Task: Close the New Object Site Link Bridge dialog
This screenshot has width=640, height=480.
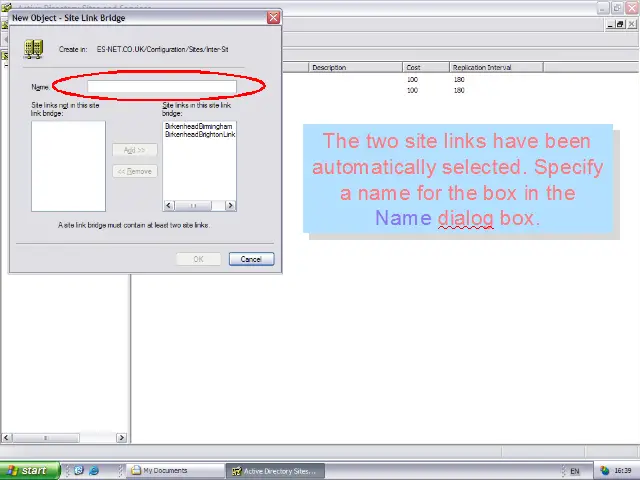Action: [273, 18]
